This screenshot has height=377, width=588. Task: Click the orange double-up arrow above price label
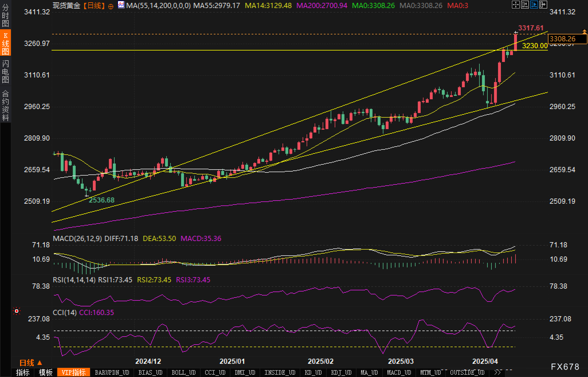pos(585,31)
